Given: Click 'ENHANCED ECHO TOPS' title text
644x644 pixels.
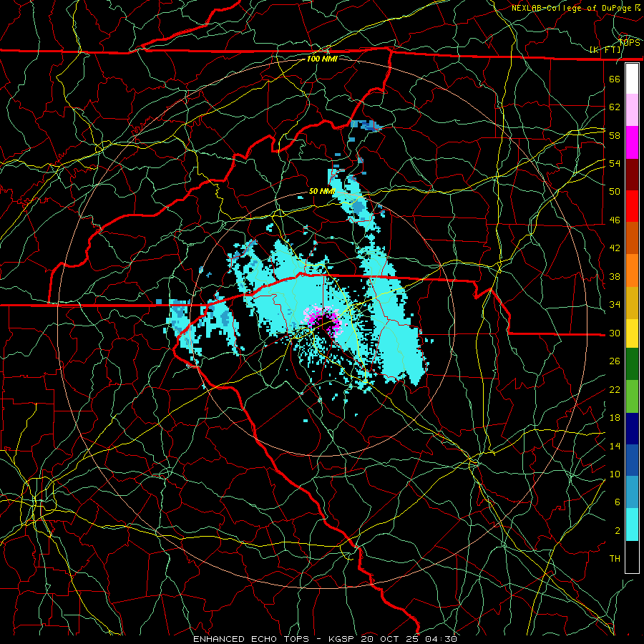Looking at the screenshot, I should 251,639.
